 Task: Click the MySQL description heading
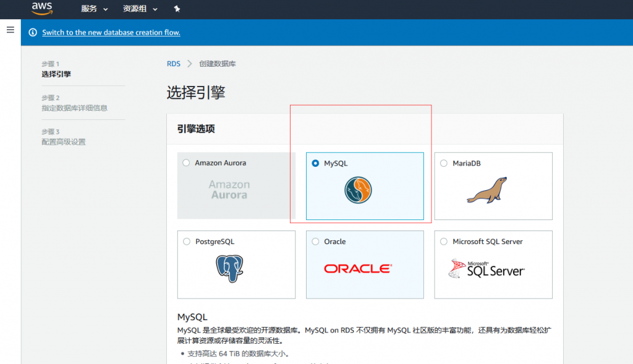click(x=192, y=317)
